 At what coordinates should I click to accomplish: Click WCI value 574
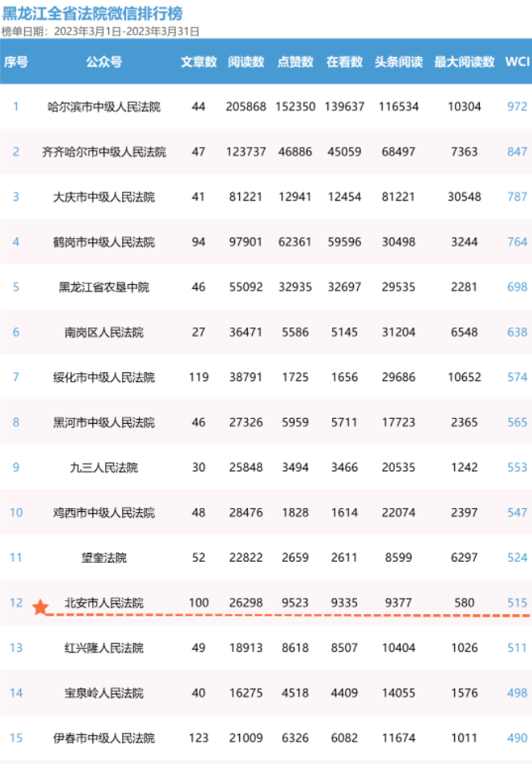click(x=517, y=376)
